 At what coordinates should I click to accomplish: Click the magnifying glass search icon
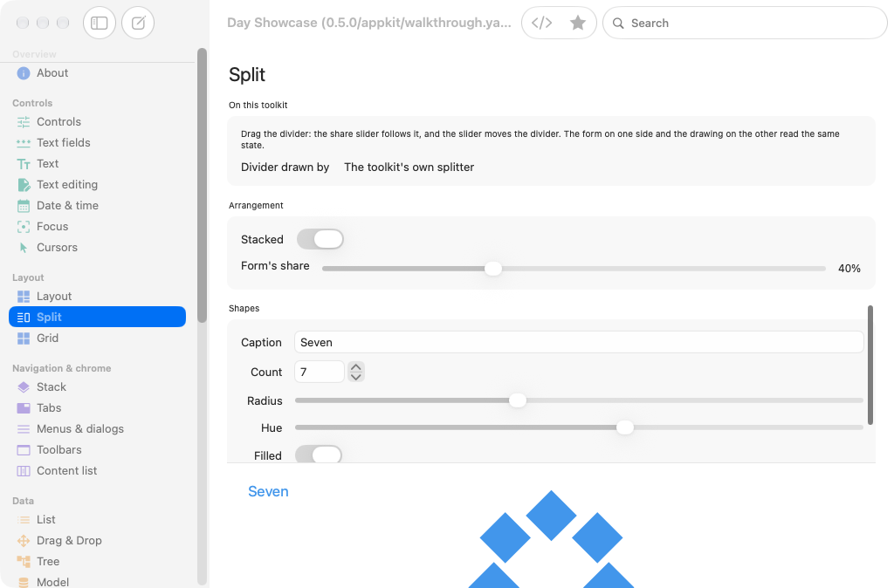coord(618,24)
